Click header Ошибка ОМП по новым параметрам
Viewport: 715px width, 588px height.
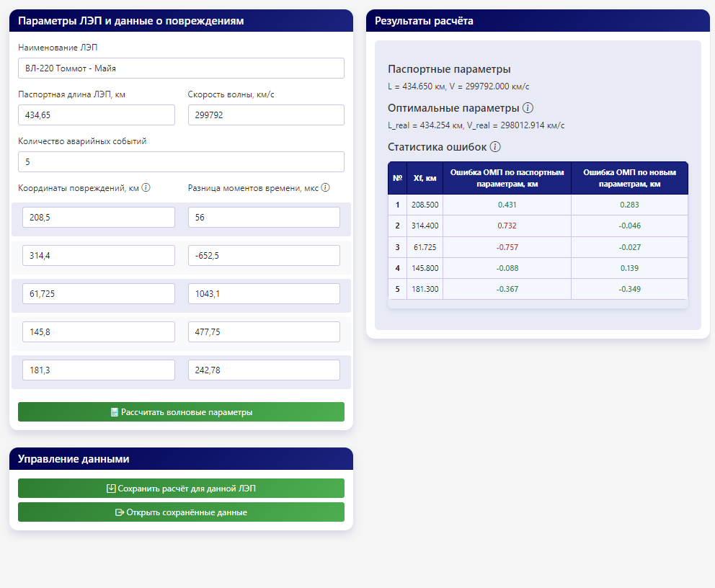(x=629, y=178)
